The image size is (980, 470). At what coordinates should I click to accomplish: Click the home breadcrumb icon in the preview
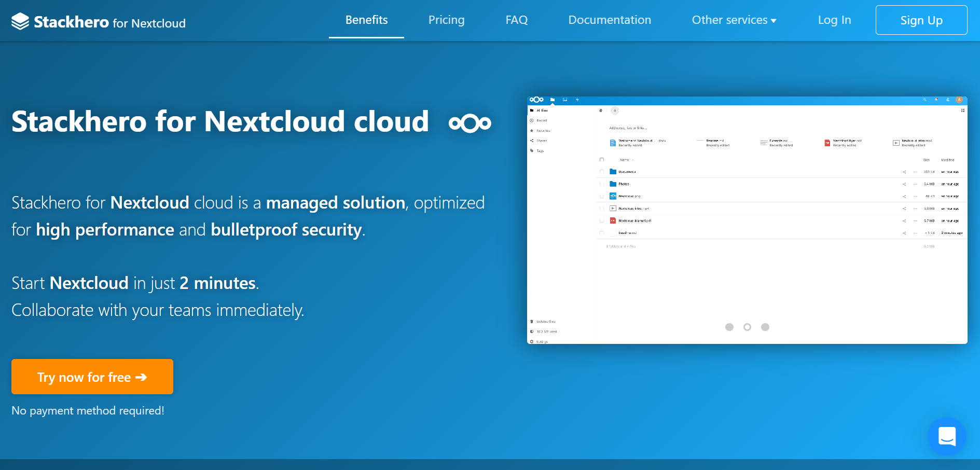point(601,110)
